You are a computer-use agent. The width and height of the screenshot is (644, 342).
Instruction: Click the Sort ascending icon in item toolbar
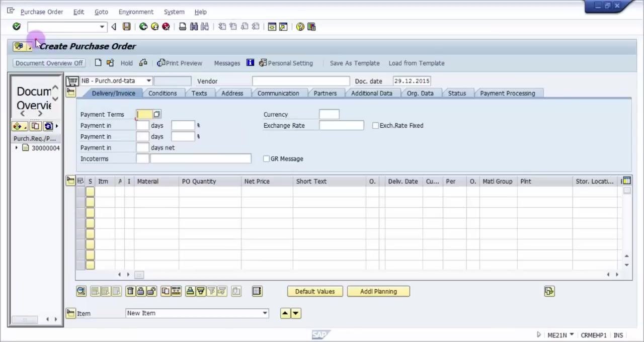click(190, 291)
